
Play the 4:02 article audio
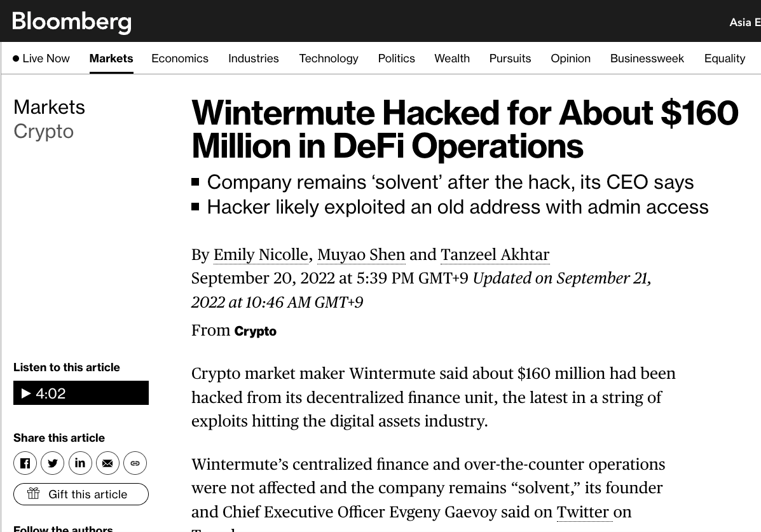tap(81, 393)
